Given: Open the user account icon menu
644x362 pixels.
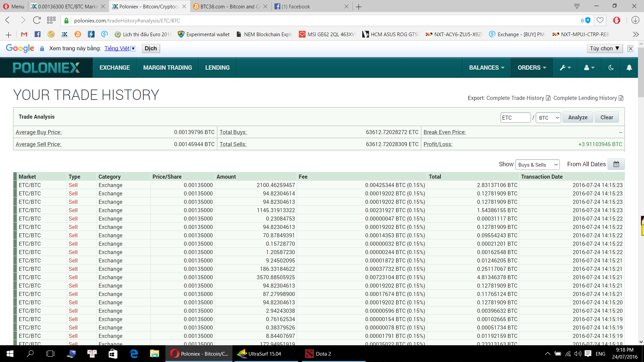Looking at the screenshot, I should pos(589,68).
